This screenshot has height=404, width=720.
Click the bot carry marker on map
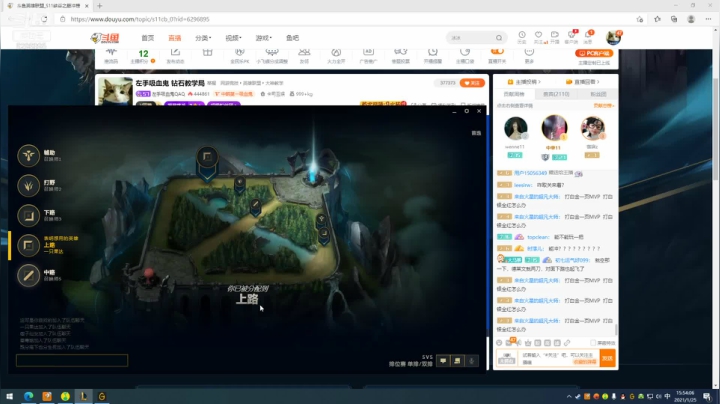tap(324, 235)
